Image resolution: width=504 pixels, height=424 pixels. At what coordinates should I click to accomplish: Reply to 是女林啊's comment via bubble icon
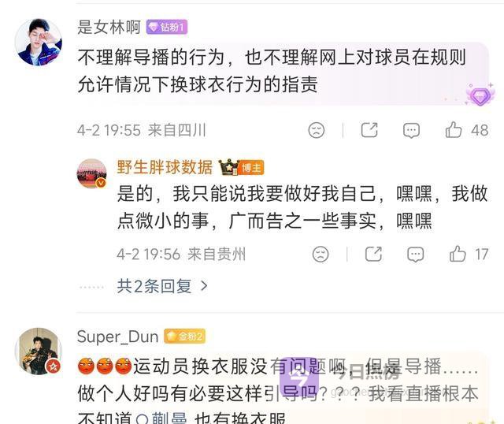click(x=411, y=130)
